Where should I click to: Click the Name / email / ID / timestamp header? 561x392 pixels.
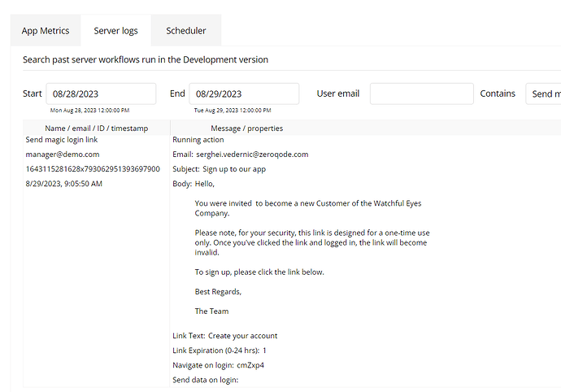tap(97, 128)
